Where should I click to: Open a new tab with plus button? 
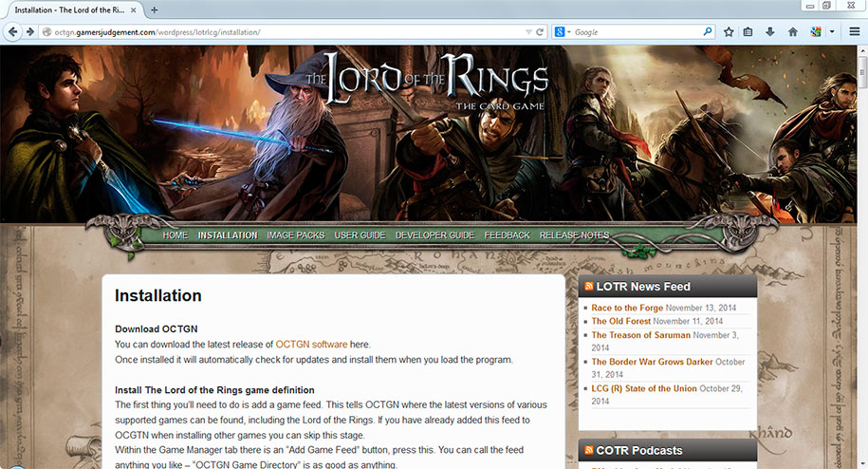(155, 9)
